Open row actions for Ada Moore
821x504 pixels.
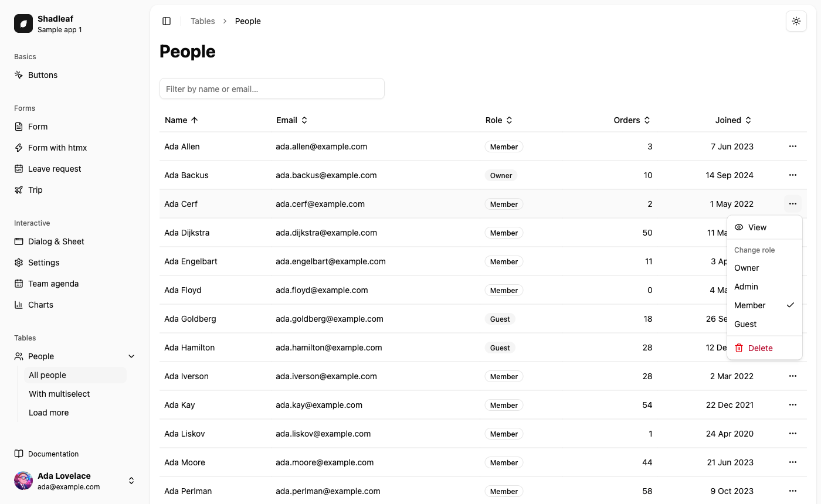[793, 462]
